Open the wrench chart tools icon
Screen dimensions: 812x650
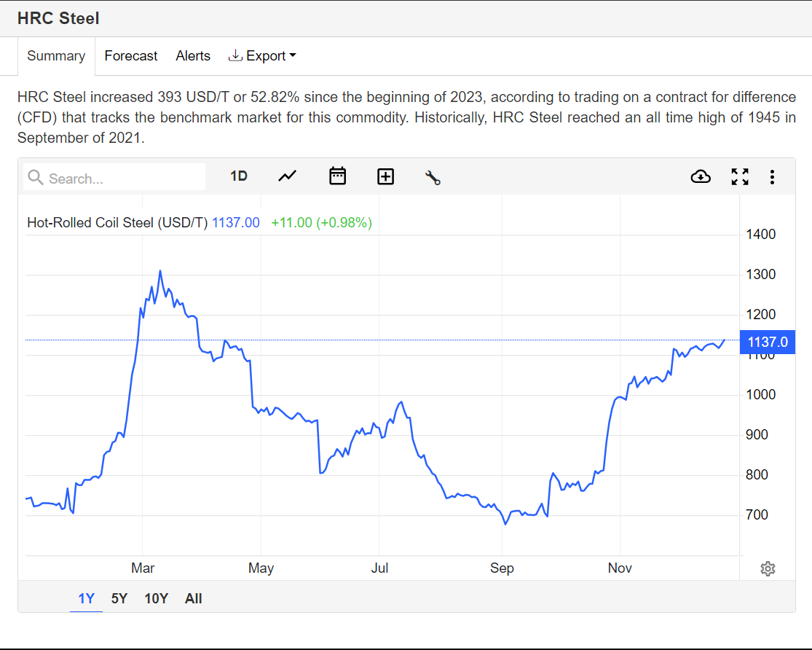(433, 177)
